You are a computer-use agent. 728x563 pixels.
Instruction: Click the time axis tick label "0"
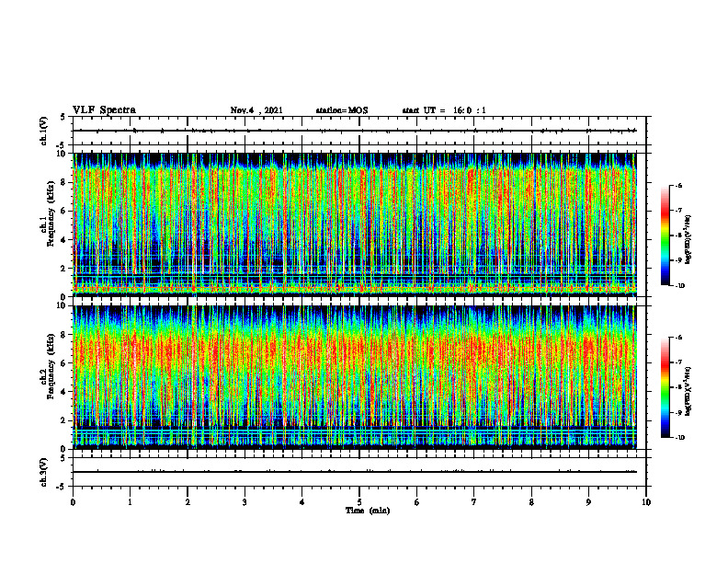[73, 502]
